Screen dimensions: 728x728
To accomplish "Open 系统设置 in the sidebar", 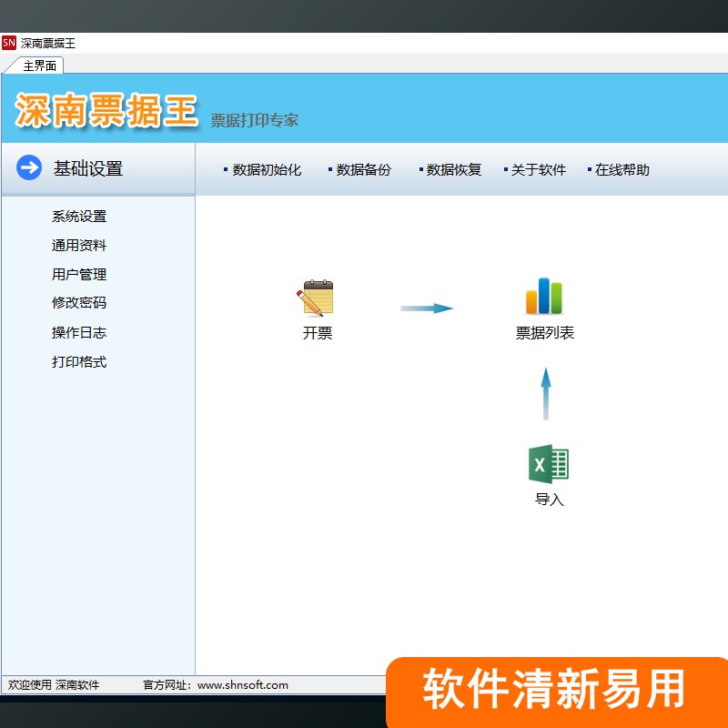I will point(79,217).
